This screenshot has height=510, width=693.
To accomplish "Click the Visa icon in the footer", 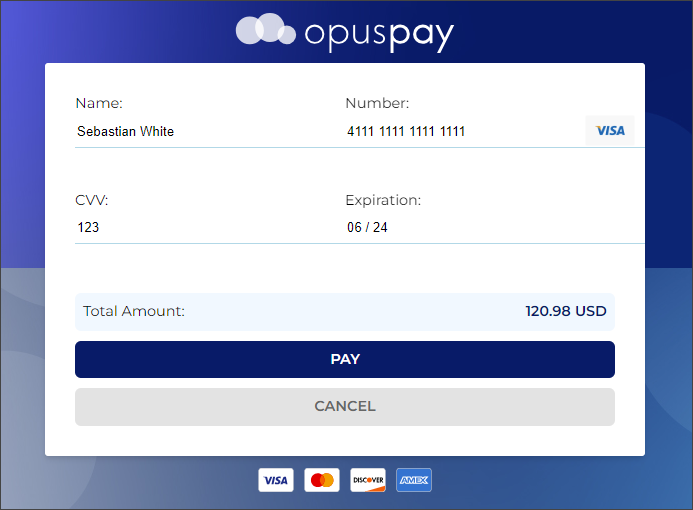I will [276, 480].
